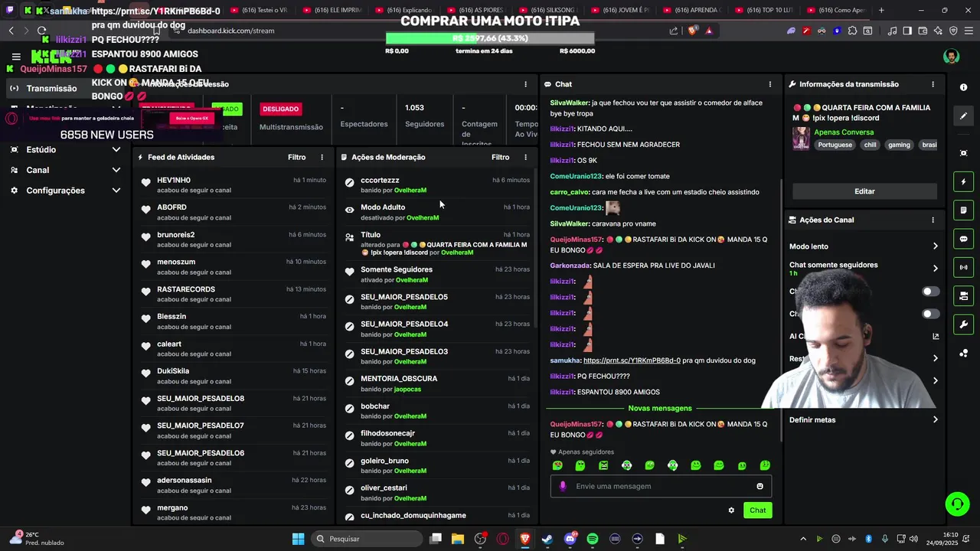Toggle the first channel action switch

pos(930,292)
